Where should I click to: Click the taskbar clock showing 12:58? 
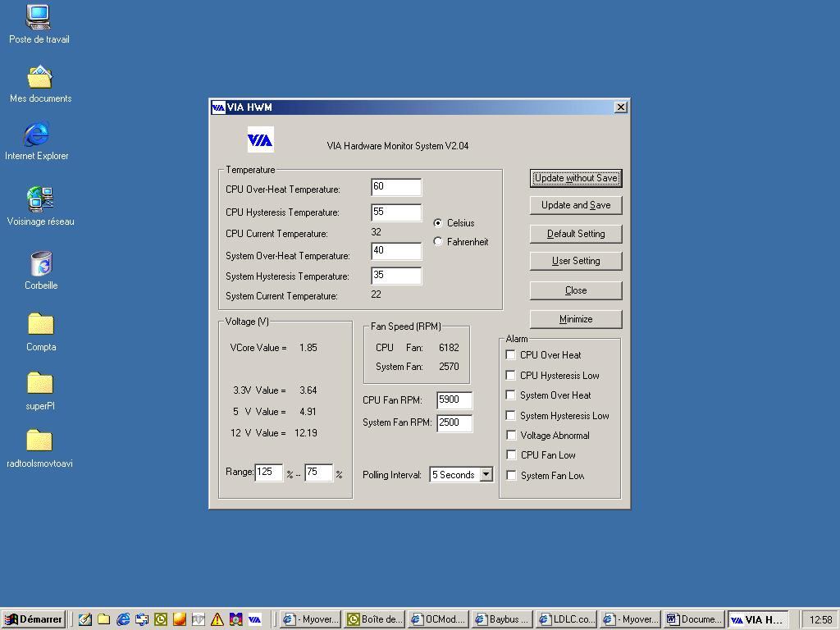pos(820,620)
